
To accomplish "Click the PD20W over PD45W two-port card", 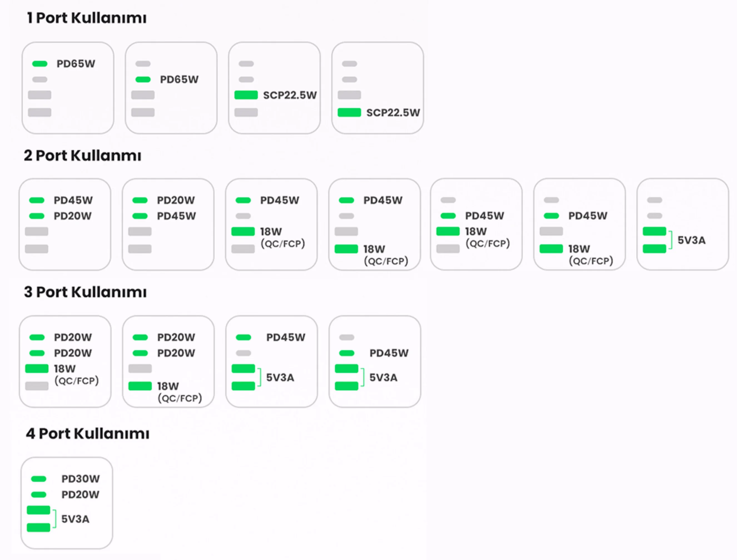I will (x=168, y=224).
